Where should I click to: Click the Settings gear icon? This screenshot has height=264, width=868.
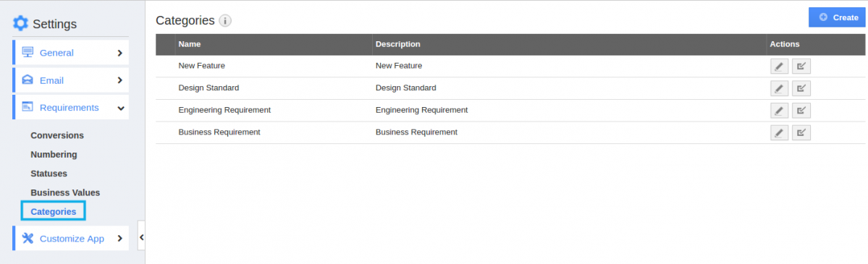[x=20, y=23]
